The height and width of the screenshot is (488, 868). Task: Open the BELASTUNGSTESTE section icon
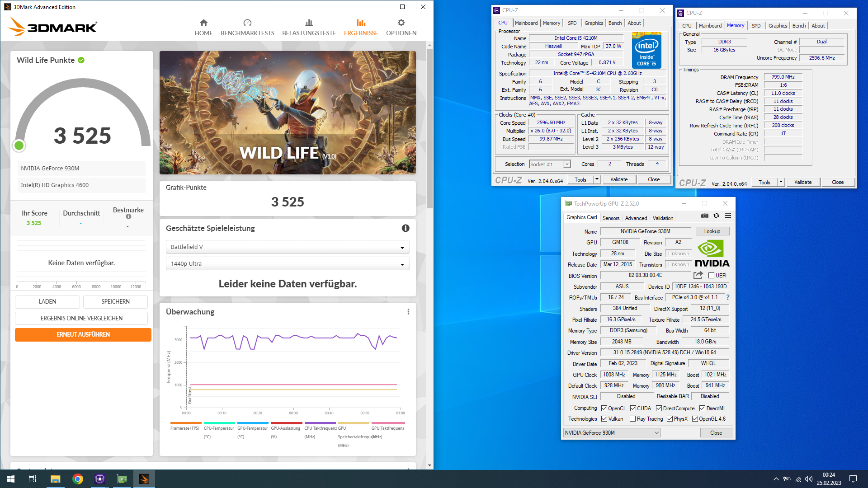(x=309, y=23)
